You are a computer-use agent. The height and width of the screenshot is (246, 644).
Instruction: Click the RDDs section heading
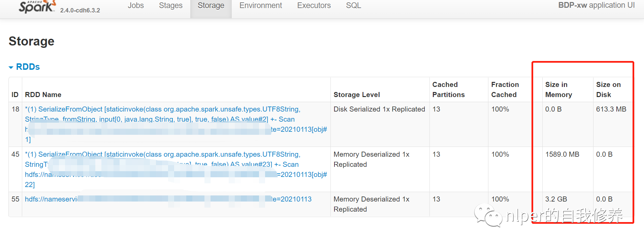click(x=28, y=67)
